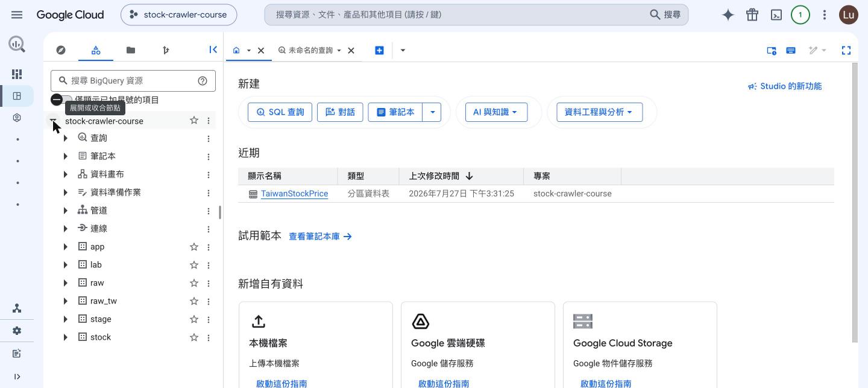
Task: Select the lab dataset
Action: click(x=96, y=265)
